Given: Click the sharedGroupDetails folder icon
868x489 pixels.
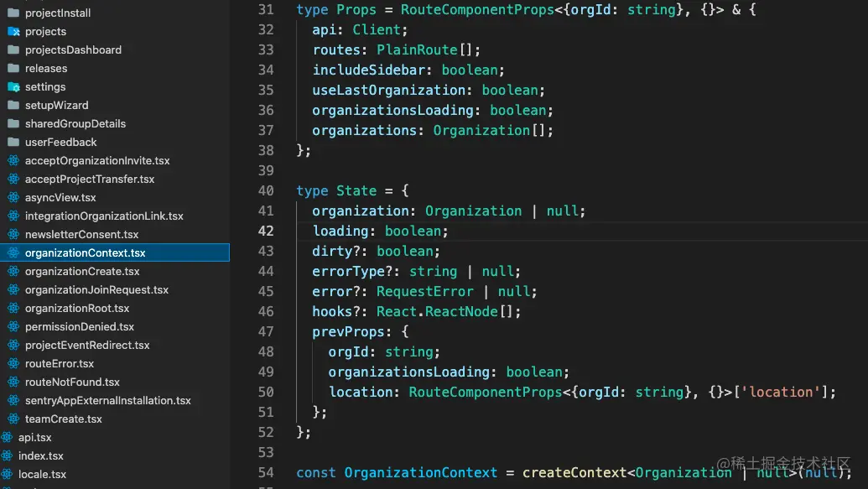Looking at the screenshot, I should 13,123.
